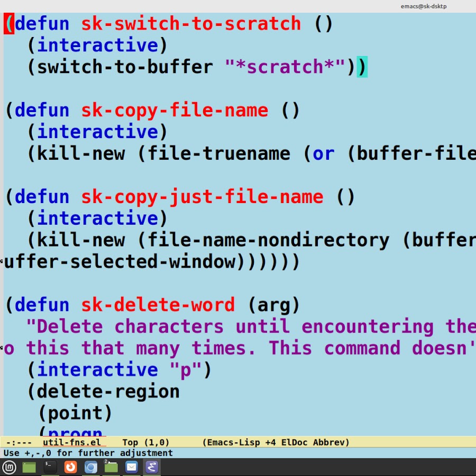Image resolution: width=476 pixels, height=476 pixels.
Task: Click the emacs@sk-dsktp window title
Action: pyautogui.click(x=424, y=6)
